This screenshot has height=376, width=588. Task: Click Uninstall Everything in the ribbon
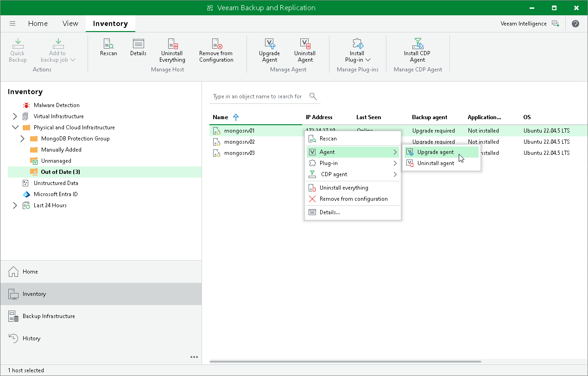172,51
